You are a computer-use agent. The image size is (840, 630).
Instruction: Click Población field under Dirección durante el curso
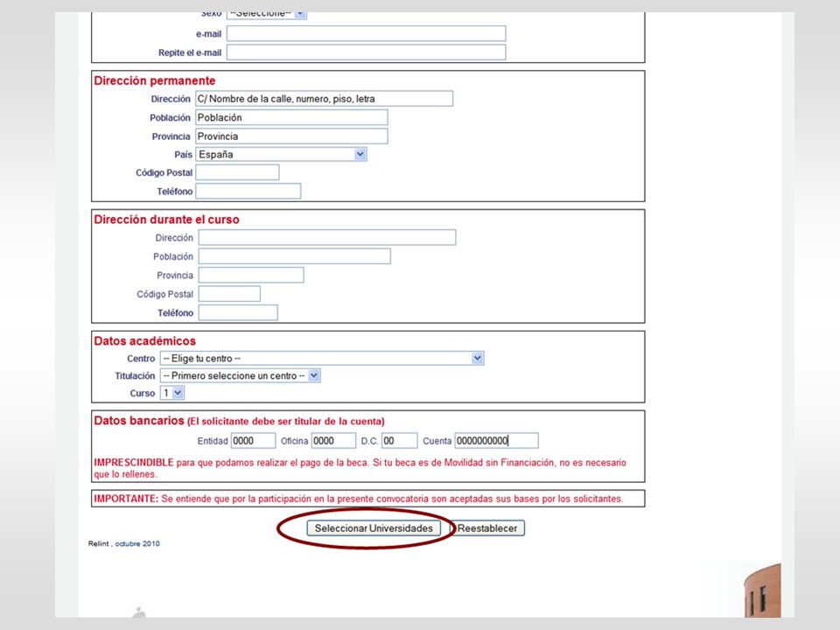point(294,256)
